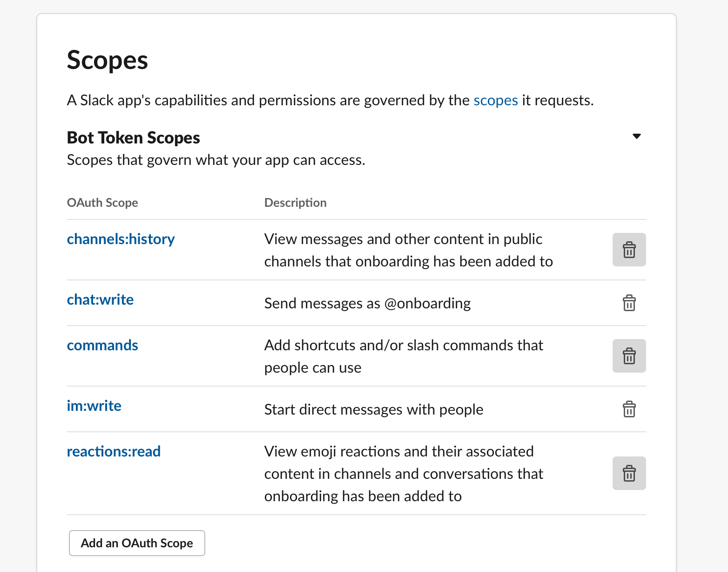Follow the commands scope link
728x572 pixels.
pyautogui.click(x=102, y=345)
